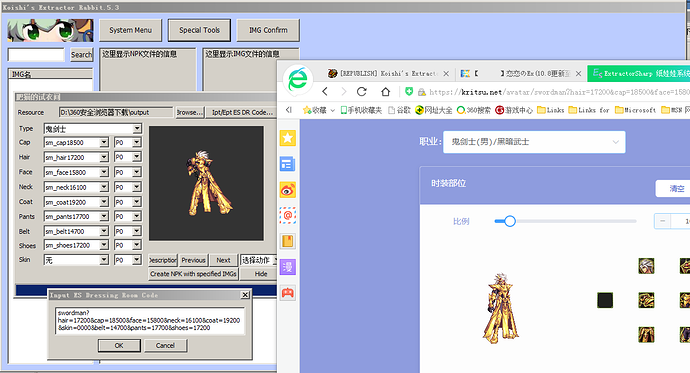Expand the Pants sm_pants17700 dropdown
This screenshot has width=690, height=373.
click(104, 216)
